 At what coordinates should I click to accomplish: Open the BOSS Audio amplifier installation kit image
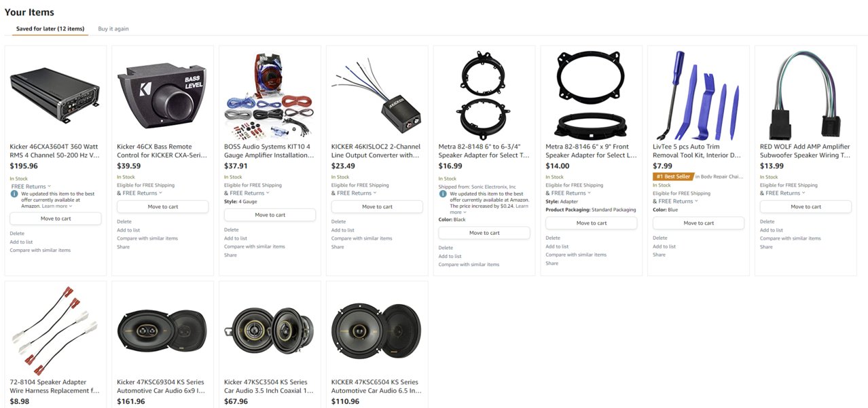270,94
